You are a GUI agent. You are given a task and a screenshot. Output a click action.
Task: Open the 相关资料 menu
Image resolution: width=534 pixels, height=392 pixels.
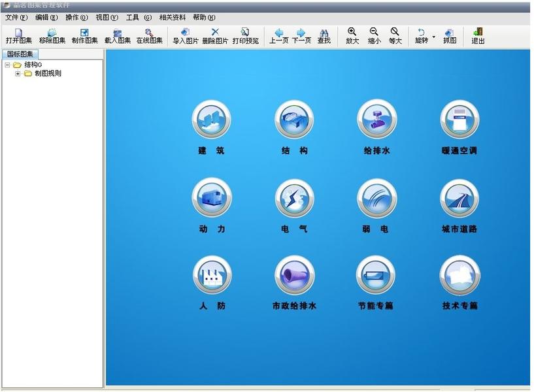pyautogui.click(x=172, y=18)
